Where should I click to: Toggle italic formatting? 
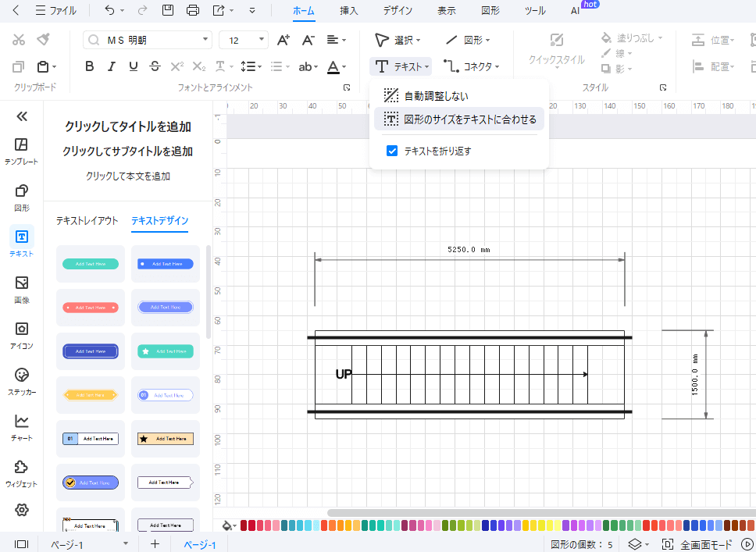click(112, 66)
